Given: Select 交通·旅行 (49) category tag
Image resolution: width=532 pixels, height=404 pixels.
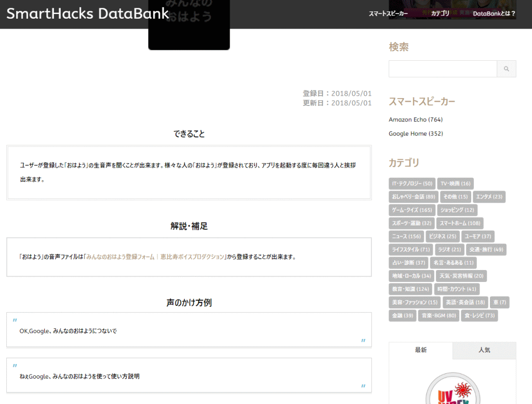Looking at the screenshot, I should pos(486,250).
